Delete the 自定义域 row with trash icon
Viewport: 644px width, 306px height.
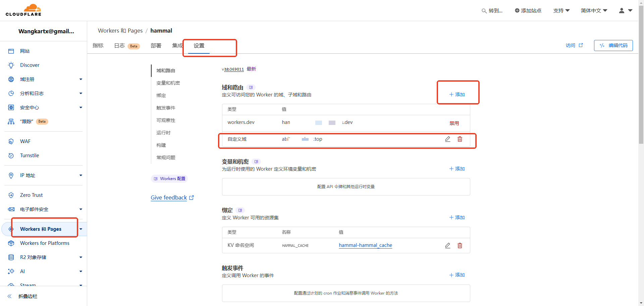point(460,139)
